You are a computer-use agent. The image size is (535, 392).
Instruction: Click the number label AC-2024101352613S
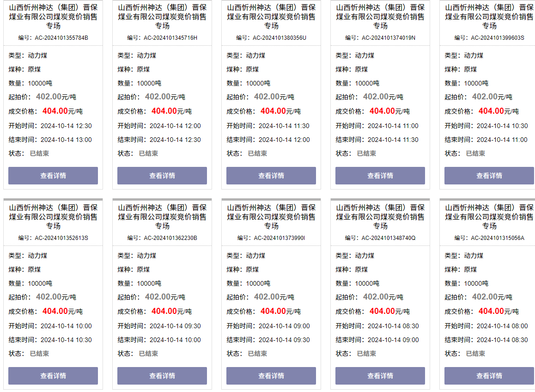coord(61,238)
